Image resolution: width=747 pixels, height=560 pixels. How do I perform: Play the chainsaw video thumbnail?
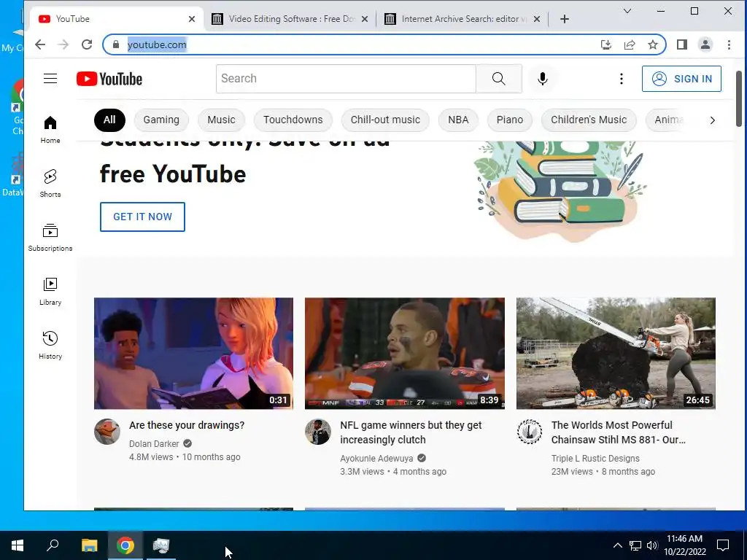[x=616, y=354]
